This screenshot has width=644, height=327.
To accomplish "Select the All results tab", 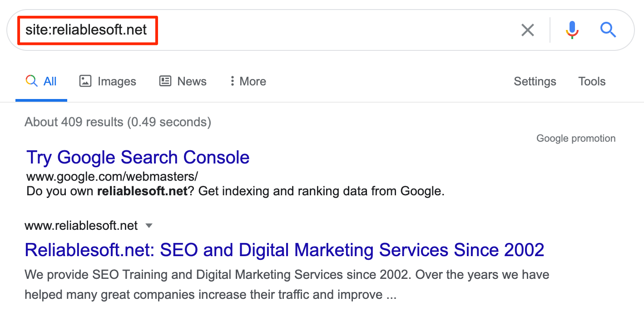I will 50,82.
